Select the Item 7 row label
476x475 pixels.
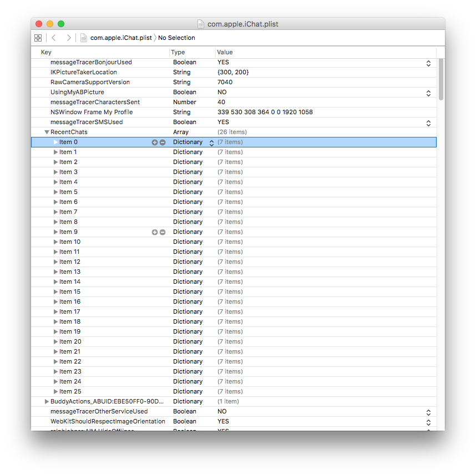click(68, 212)
